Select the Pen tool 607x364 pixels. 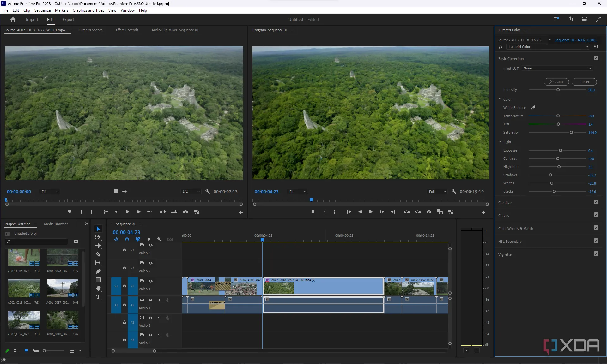coord(98,271)
